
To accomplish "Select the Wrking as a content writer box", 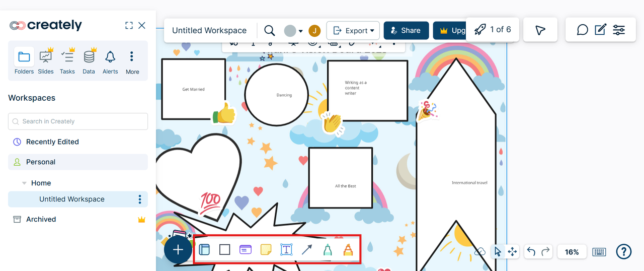I will pyautogui.click(x=367, y=90).
